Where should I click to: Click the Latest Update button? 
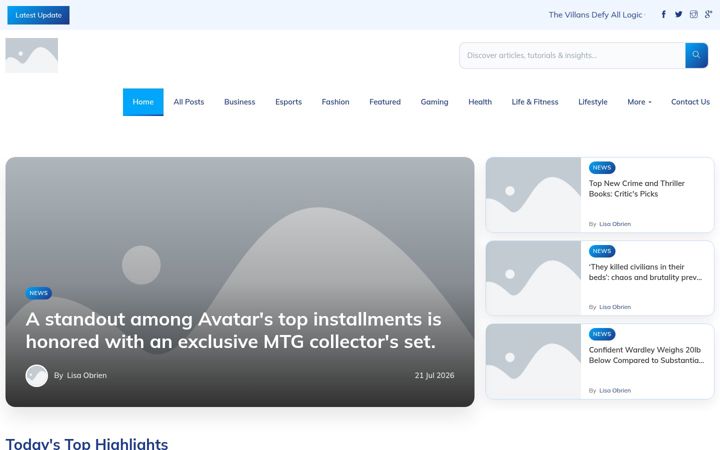(39, 15)
